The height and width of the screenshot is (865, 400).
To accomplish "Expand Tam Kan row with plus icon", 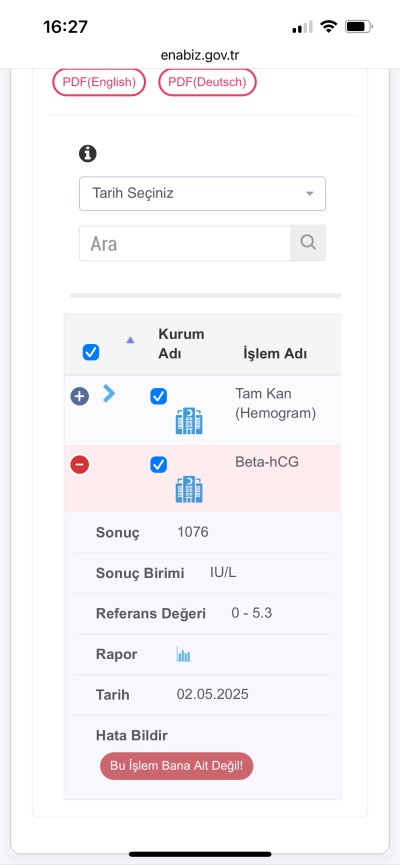I will point(79,396).
